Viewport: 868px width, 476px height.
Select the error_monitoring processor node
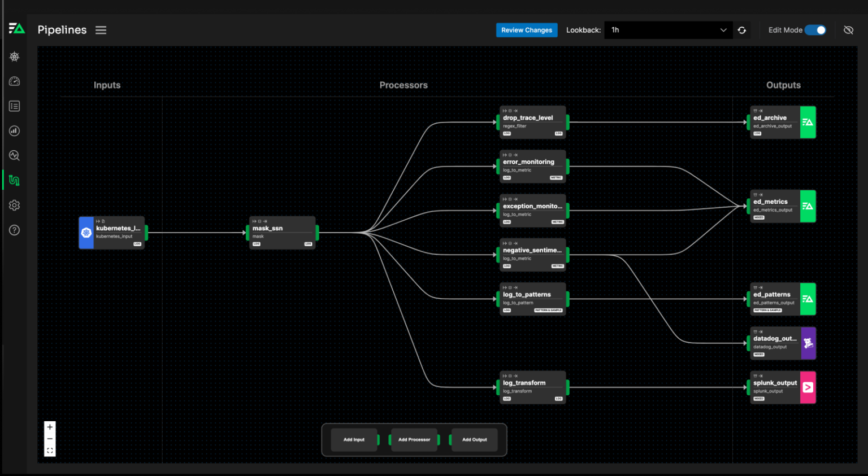[x=533, y=166]
